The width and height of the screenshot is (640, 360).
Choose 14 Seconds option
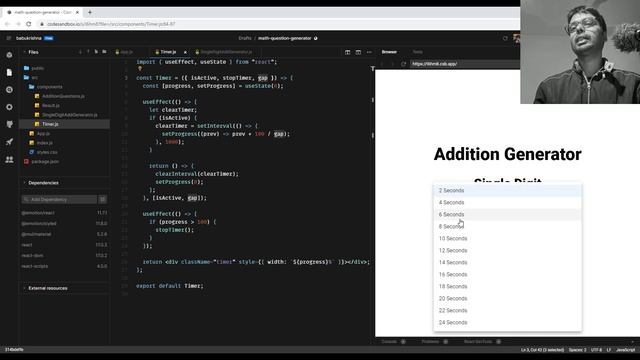coord(507,262)
